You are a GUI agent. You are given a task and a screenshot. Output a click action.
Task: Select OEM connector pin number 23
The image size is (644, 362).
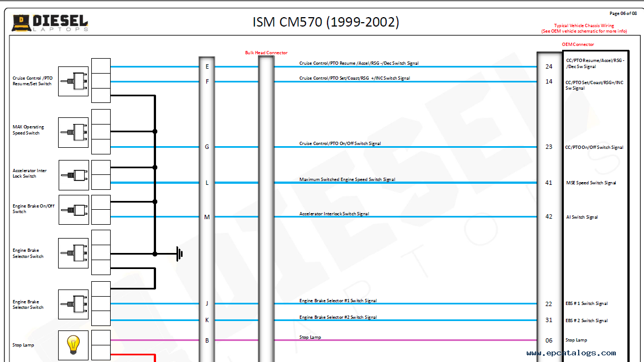(x=549, y=147)
